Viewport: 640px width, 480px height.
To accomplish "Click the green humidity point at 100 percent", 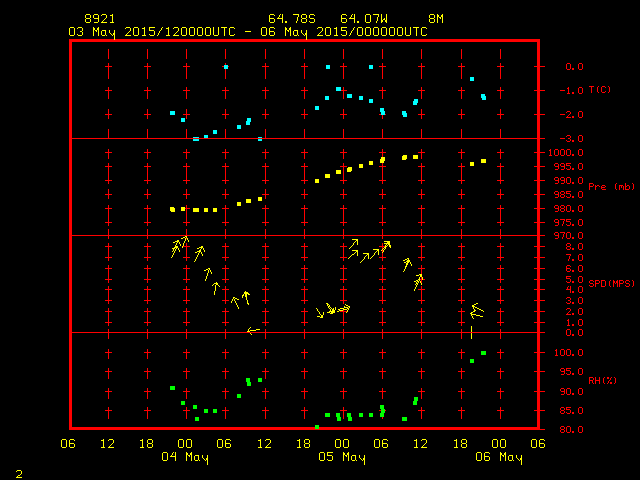I will [x=483, y=353].
